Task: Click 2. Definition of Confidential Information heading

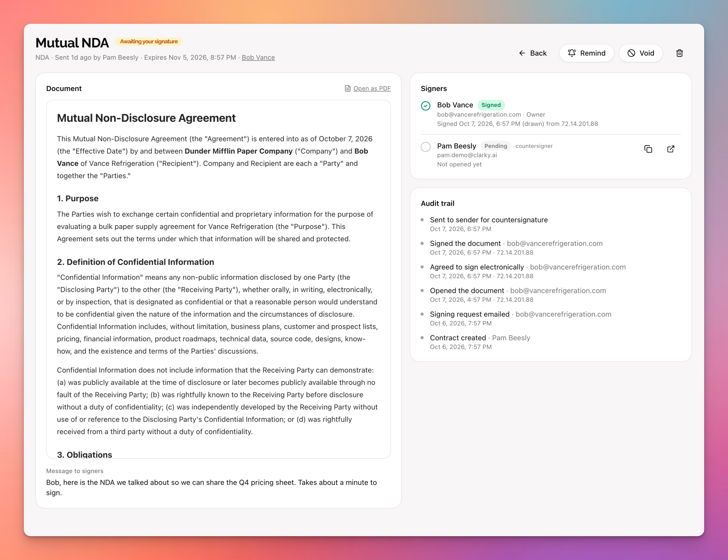Action: (x=135, y=262)
